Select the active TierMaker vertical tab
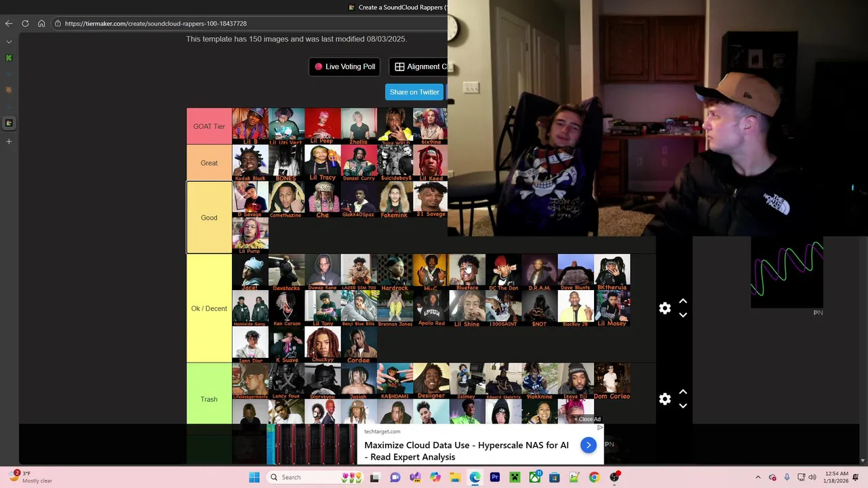 coord(9,123)
